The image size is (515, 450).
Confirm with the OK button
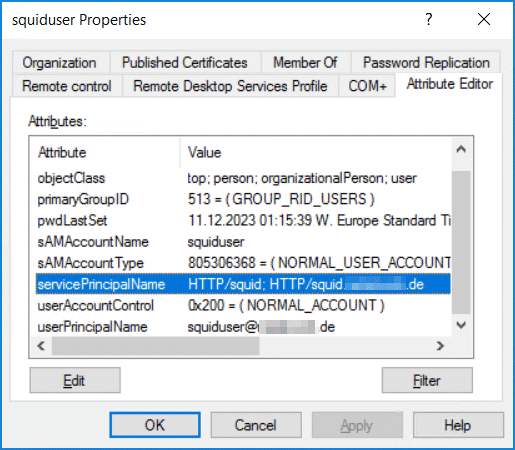155,425
